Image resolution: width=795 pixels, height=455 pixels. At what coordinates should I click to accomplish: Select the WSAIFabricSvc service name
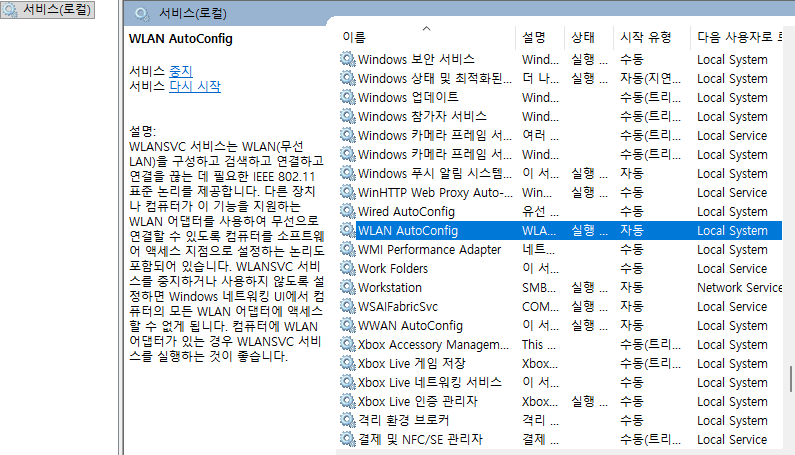coord(398,306)
